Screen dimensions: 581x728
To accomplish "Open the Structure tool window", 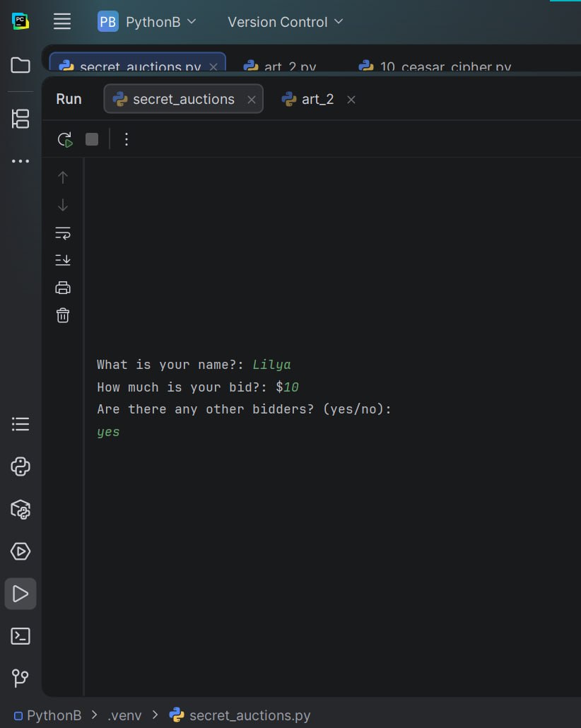I will click(20, 119).
